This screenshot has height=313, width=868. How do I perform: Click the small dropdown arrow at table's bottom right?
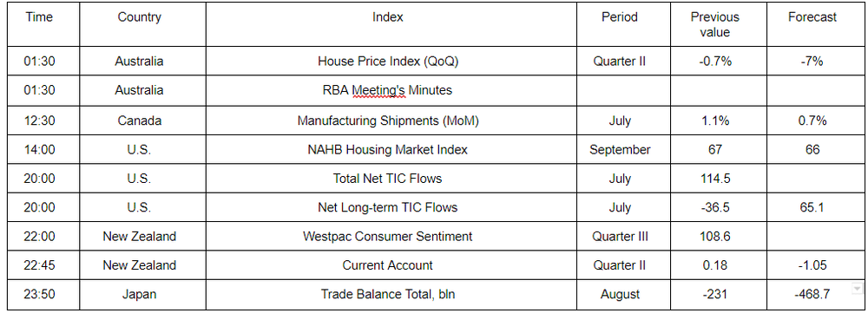tap(858, 288)
